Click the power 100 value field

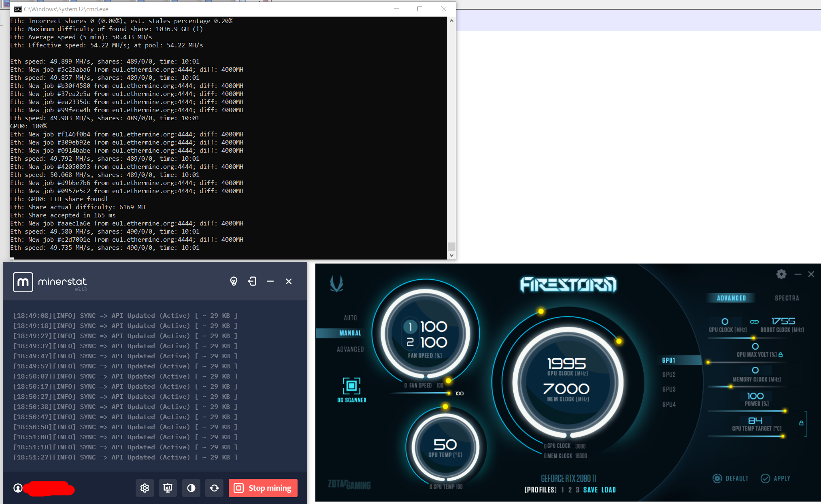click(x=755, y=396)
